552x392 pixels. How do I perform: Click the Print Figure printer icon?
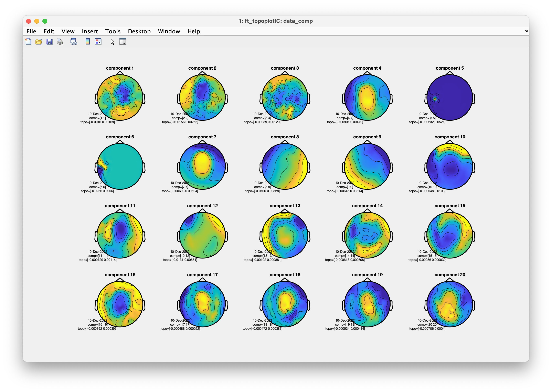(x=60, y=42)
